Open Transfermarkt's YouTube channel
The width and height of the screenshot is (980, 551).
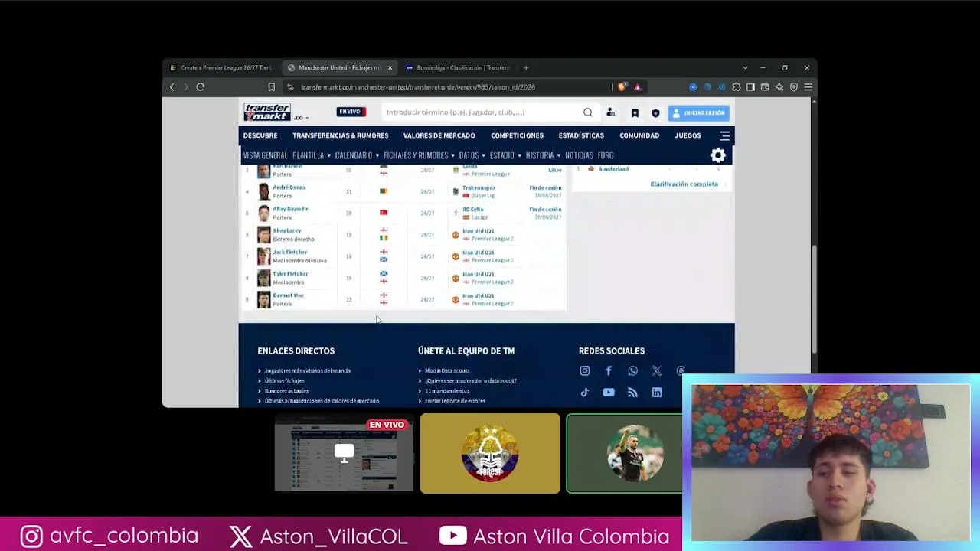pyautogui.click(x=609, y=393)
